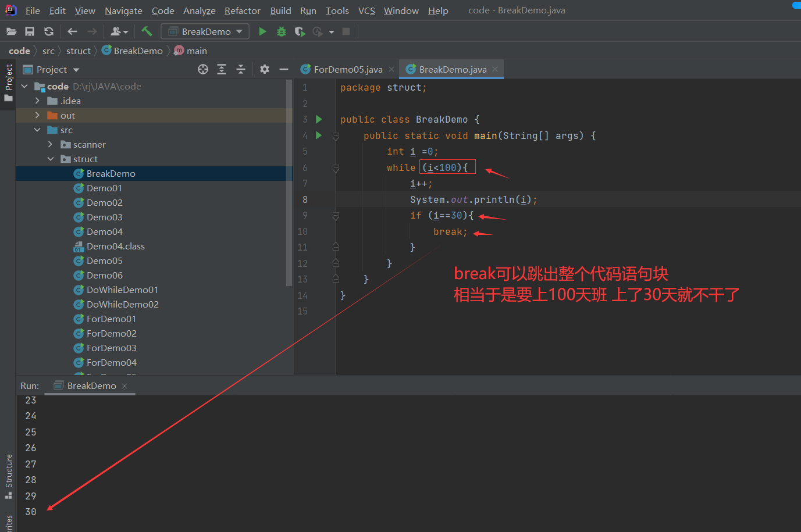Open the dropdown arrow next to the profiler icon
The image size is (801, 532).
pos(332,32)
